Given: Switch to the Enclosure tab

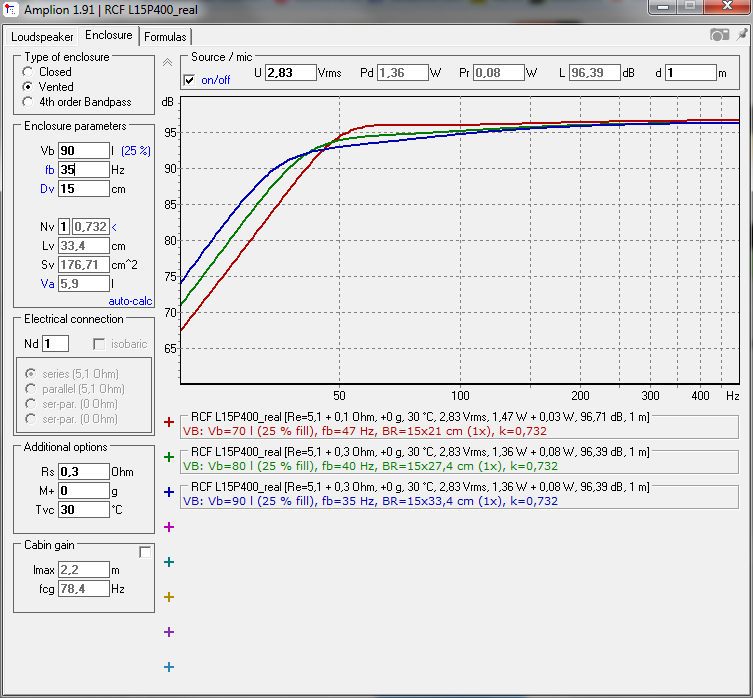Looking at the screenshot, I should 109,35.
